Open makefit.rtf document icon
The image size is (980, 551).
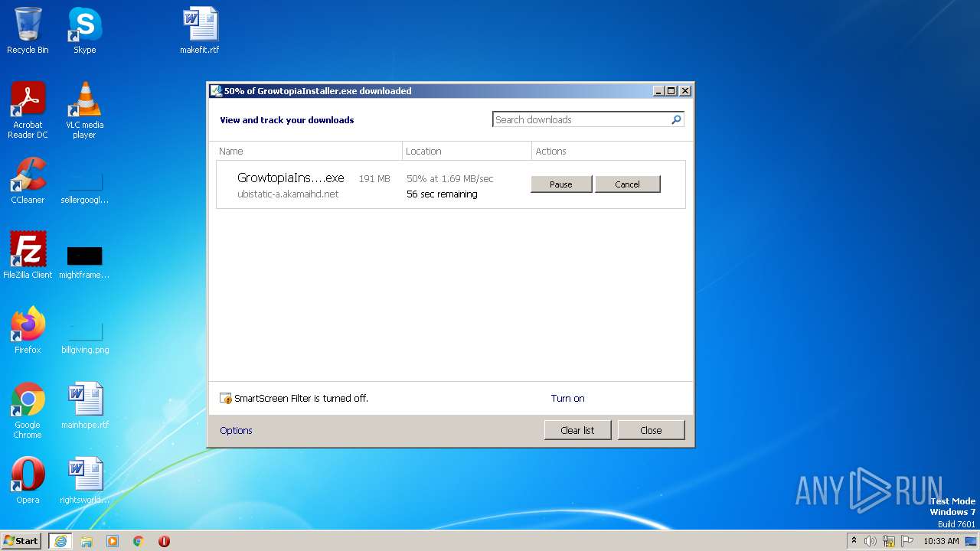coord(200,31)
